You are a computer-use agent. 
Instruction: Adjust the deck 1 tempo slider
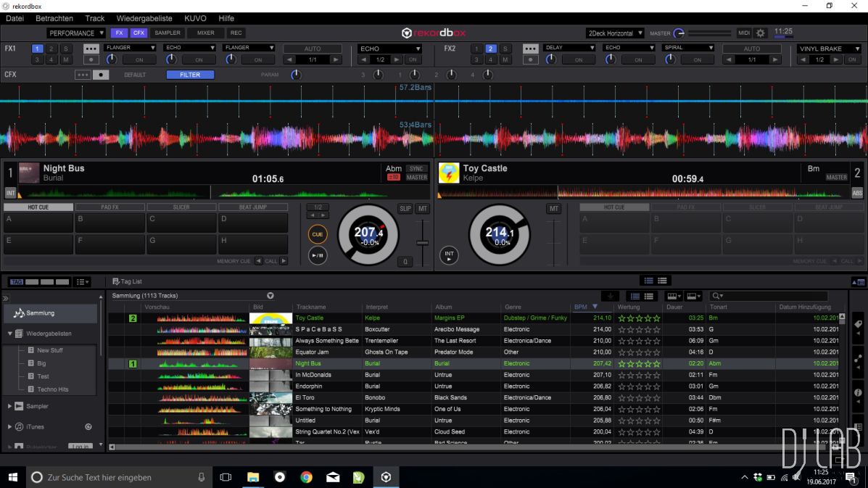pos(422,242)
